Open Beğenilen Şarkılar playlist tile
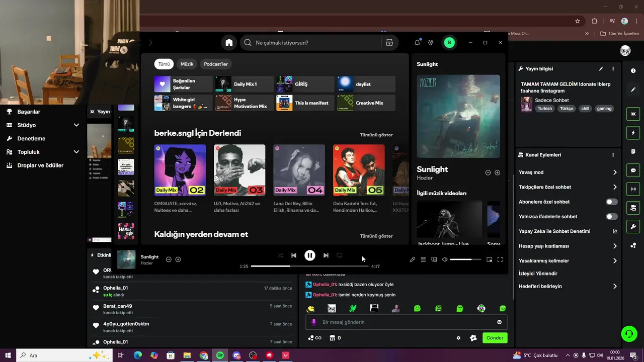 (x=183, y=84)
